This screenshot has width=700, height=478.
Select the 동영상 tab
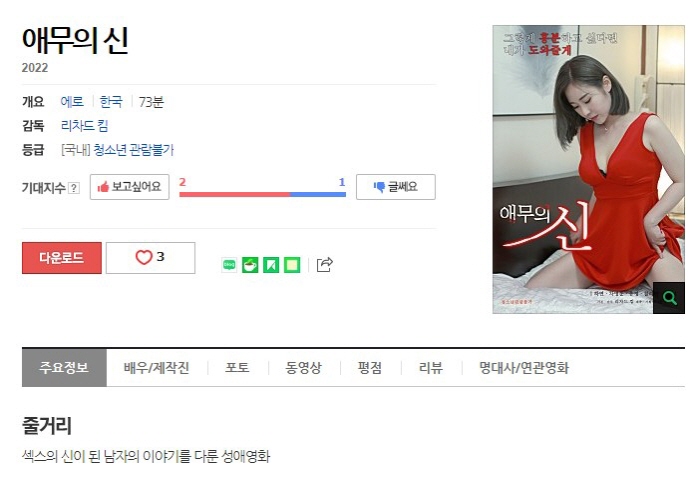click(x=304, y=368)
